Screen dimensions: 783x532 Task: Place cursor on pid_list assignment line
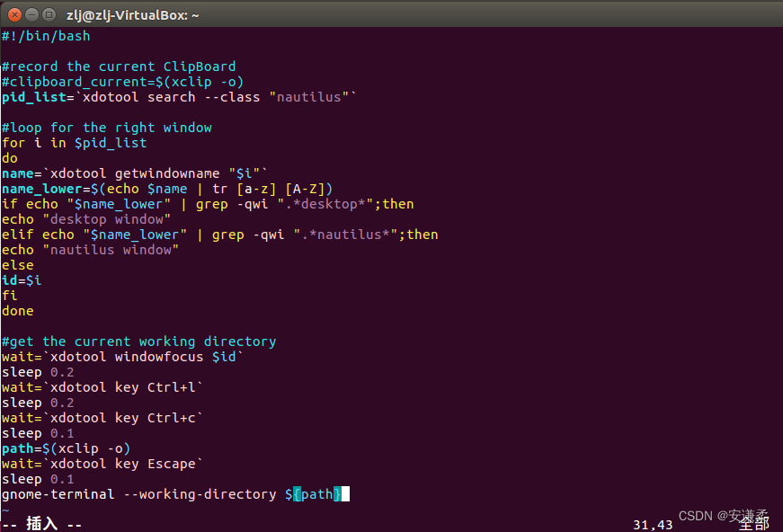[x=179, y=97]
